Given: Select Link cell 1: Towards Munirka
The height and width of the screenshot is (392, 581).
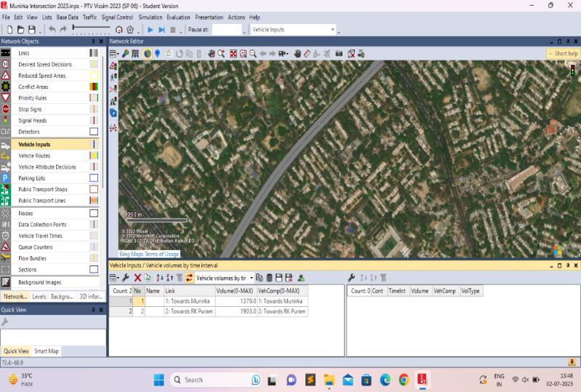Looking at the screenshot, I should [x=190, y=301].
